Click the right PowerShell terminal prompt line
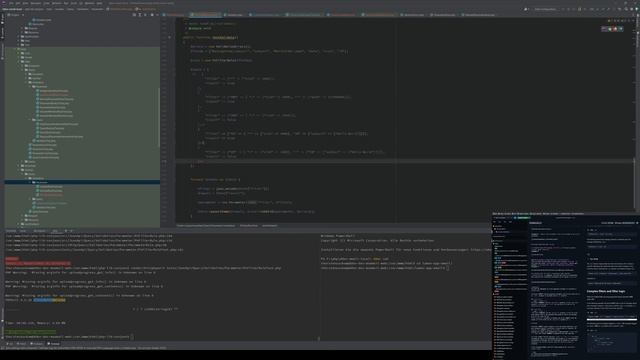 tap(384, 268)
